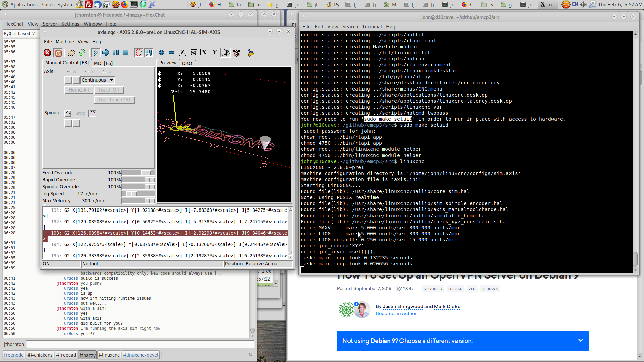Adjust the Rapid Override slider
This screenshot has height=362, width=644.
coord(138,180)
